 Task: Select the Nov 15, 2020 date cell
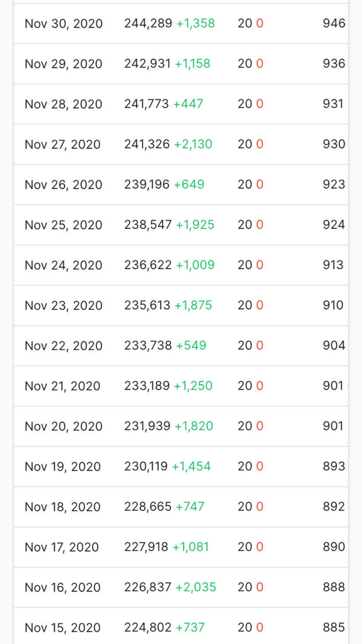[x=63, y=627]
